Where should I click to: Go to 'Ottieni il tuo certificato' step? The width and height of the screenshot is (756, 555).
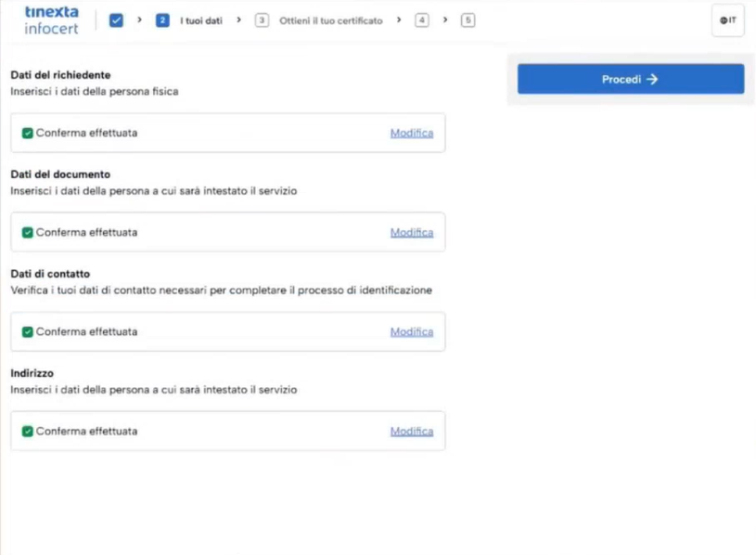(330, 20)
